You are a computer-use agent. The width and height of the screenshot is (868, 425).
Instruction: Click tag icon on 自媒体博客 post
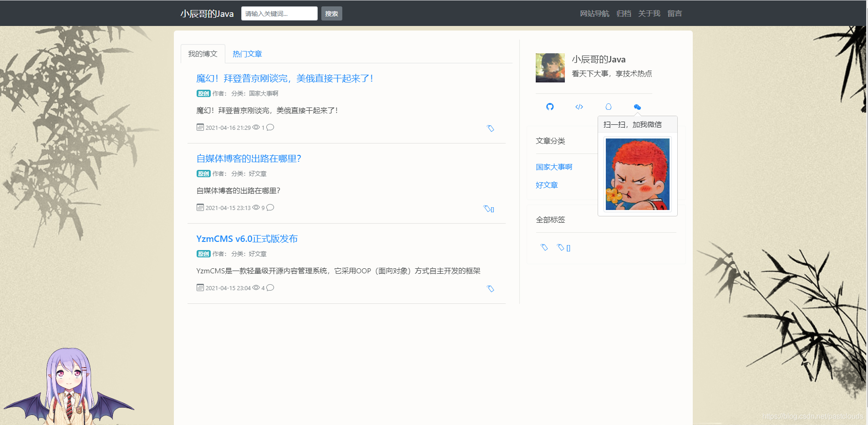(487, 209)
